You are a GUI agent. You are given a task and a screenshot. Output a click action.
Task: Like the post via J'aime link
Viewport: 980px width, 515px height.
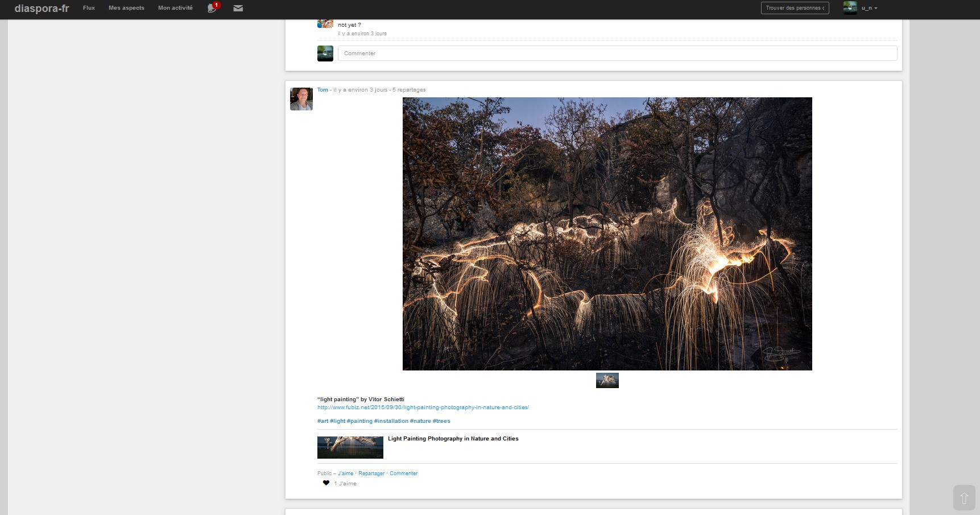(345, 473)
